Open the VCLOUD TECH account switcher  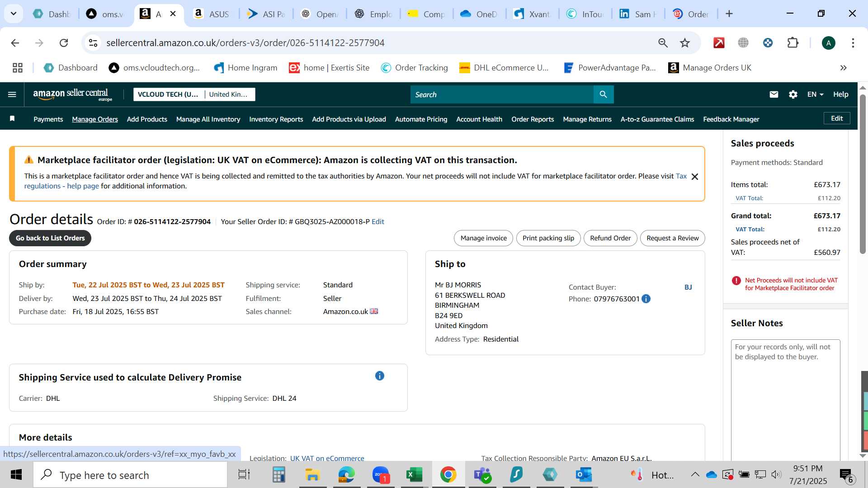click(x=168, y=94)
